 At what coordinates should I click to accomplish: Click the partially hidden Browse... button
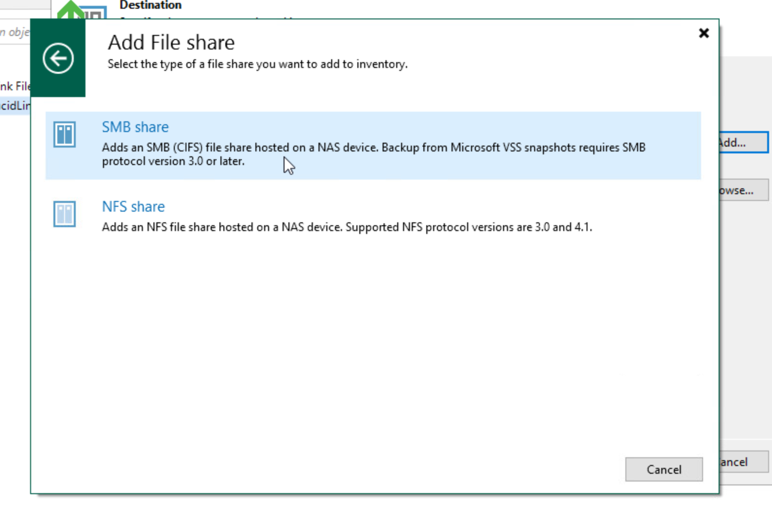[x=744, y=190]
